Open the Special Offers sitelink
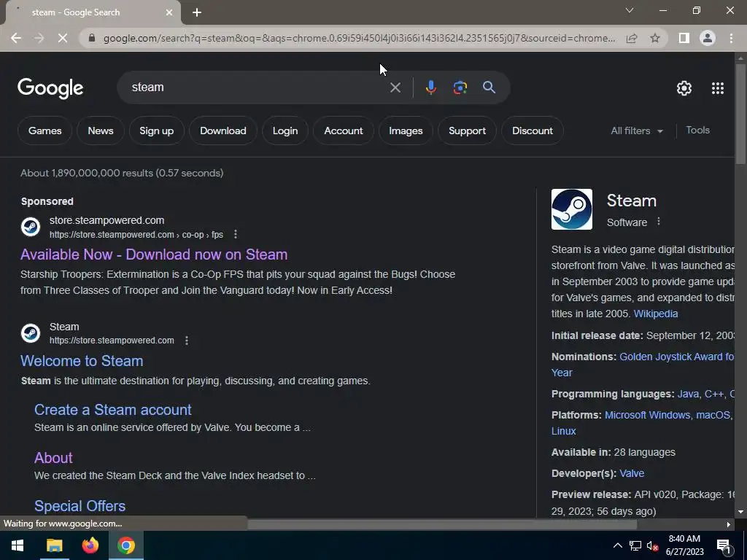 [x=80, y=506]
